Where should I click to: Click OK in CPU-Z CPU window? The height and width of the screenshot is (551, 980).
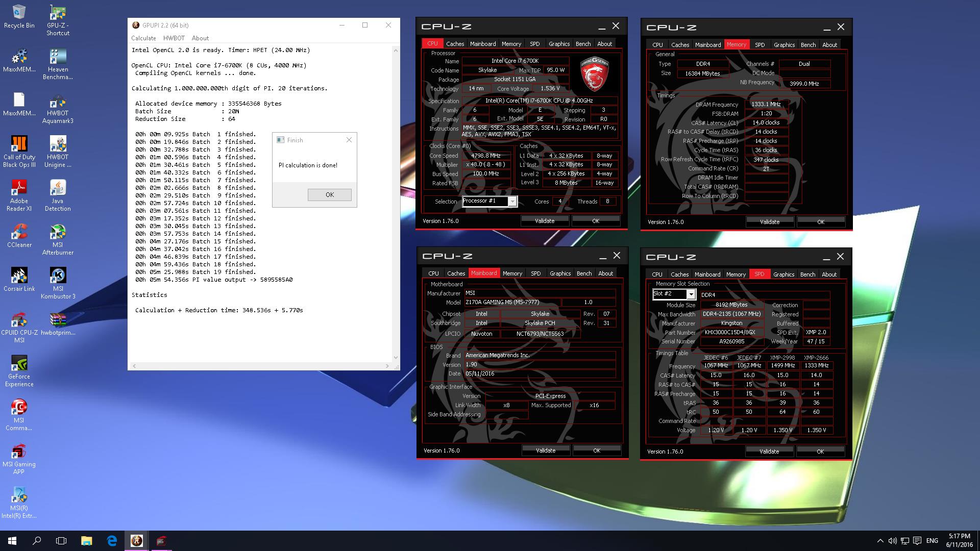tap(596, 221)
